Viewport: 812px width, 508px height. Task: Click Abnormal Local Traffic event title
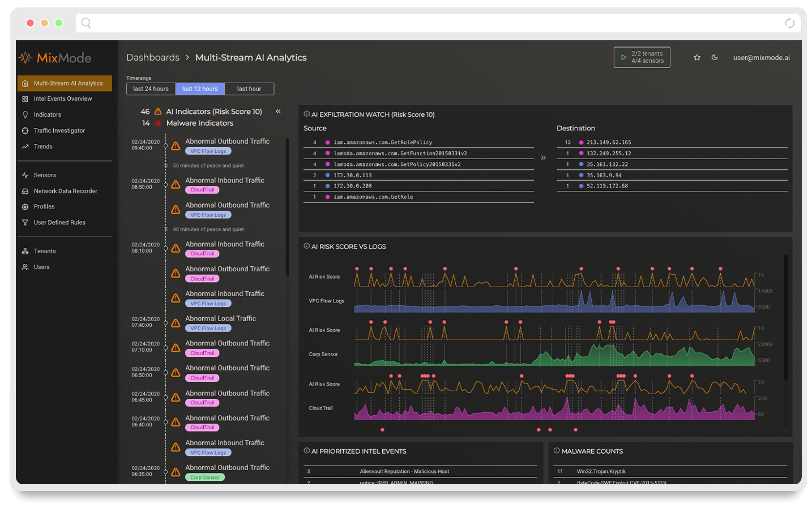click(x=220, y=318)
